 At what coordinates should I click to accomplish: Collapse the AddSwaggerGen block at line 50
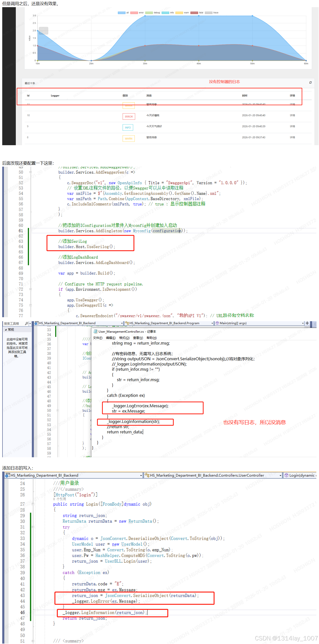tap(31, 172)
